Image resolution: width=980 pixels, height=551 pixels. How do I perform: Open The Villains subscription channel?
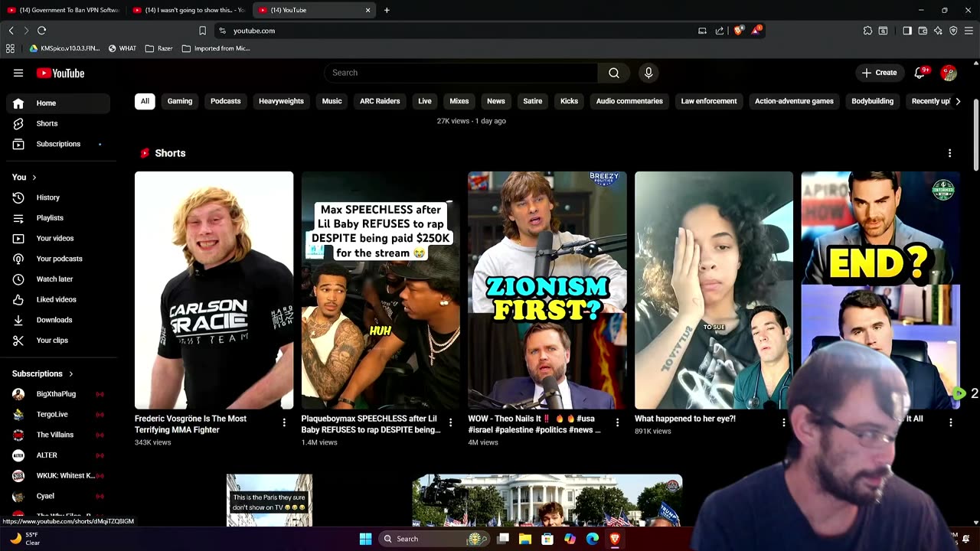tap(58, 435)
